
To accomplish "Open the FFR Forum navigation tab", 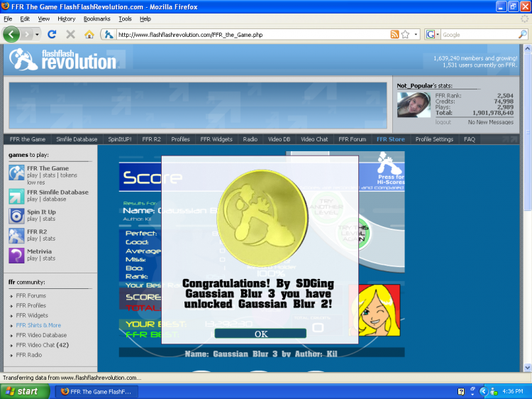I will click(x=352, y=139).
